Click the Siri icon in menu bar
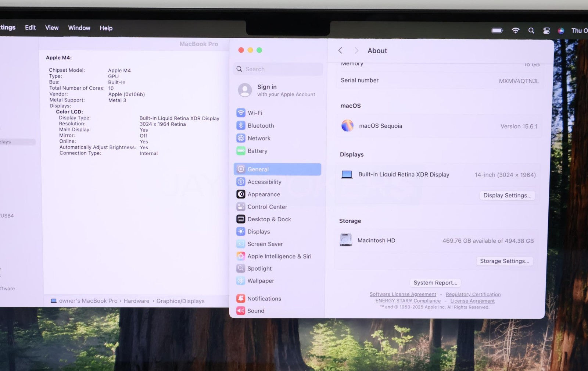The height and width of the screenshot is (371, 588). [x=561, y=31]
